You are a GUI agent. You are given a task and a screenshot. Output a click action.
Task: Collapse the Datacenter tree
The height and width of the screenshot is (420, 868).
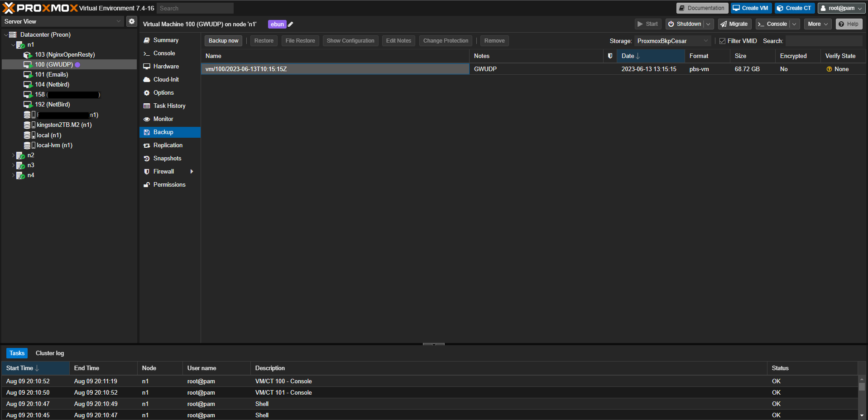coord(6,35)
